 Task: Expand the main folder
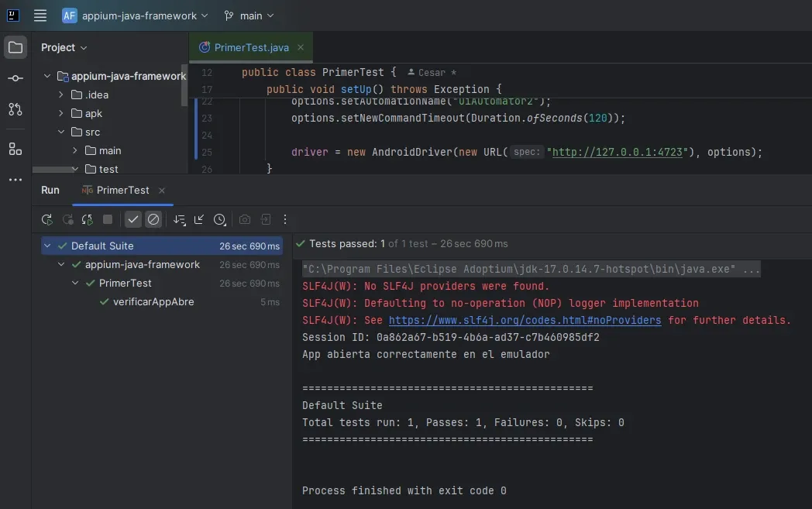coord(75,150)
